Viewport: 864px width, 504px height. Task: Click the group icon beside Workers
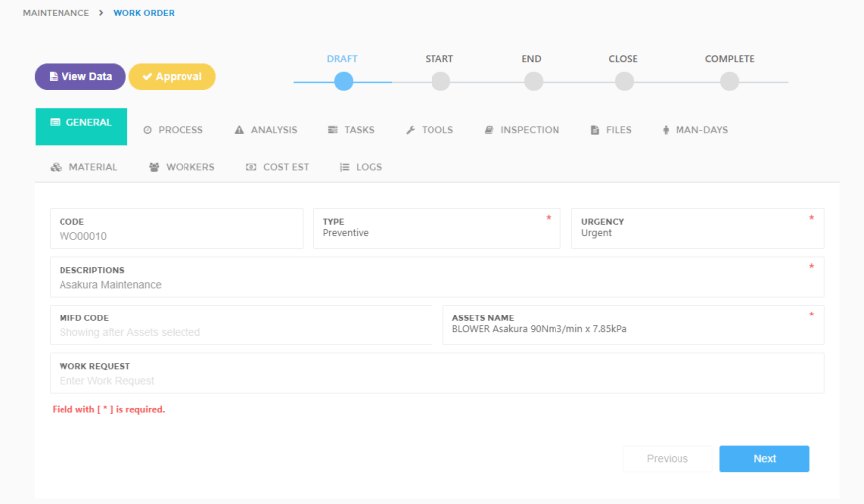154,167
